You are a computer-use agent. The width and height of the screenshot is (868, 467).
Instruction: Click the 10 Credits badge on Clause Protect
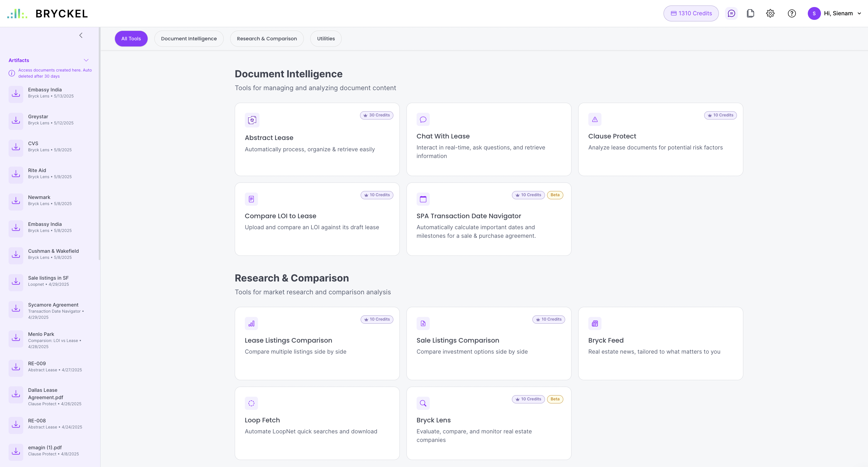click(x=720, y=115)
